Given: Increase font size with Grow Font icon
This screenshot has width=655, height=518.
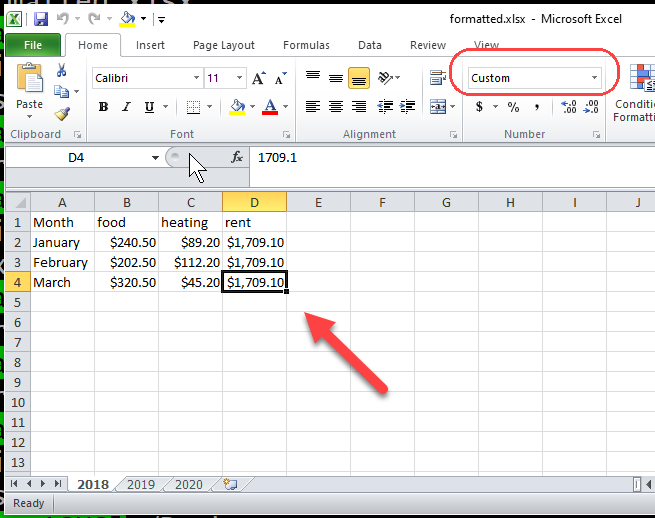Looking at the screenshot, I should click(x=259, y=78).
